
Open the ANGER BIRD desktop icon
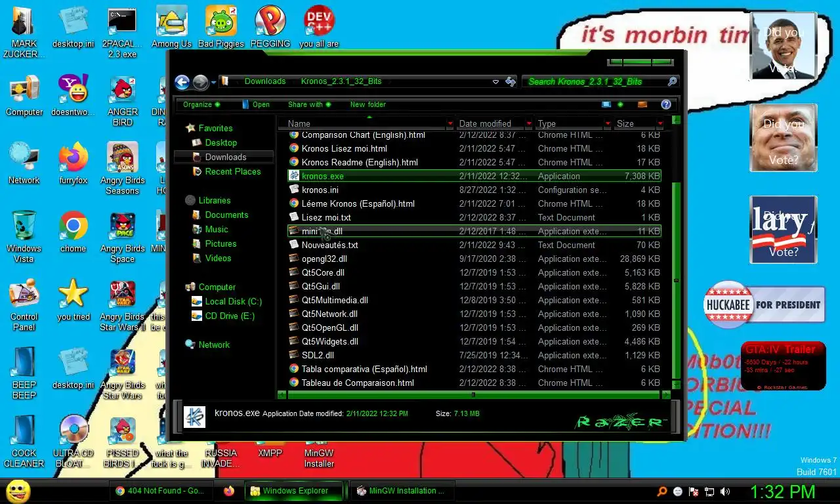tap(123, 100)
